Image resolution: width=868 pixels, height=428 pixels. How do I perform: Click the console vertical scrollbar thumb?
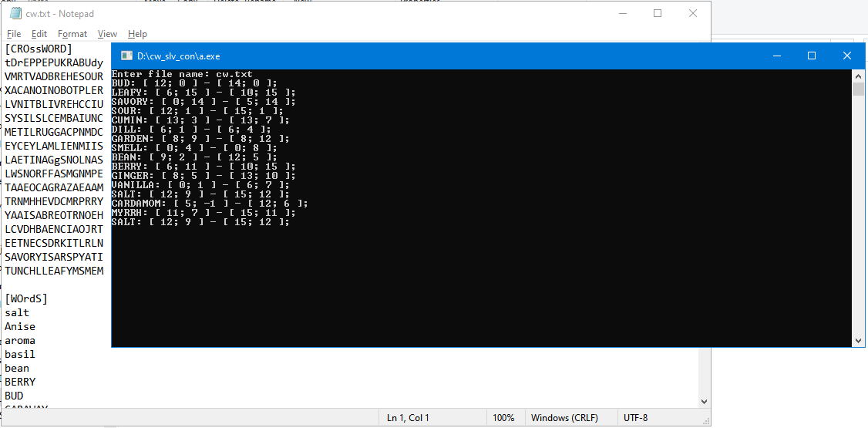click(858, 89)
